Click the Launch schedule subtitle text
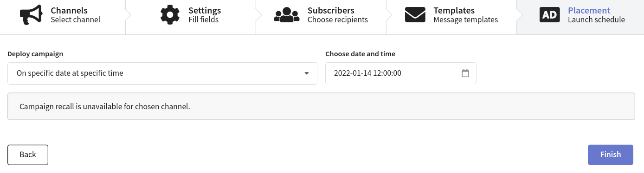This screenshot has height=173, width=644. pos(596,20)
